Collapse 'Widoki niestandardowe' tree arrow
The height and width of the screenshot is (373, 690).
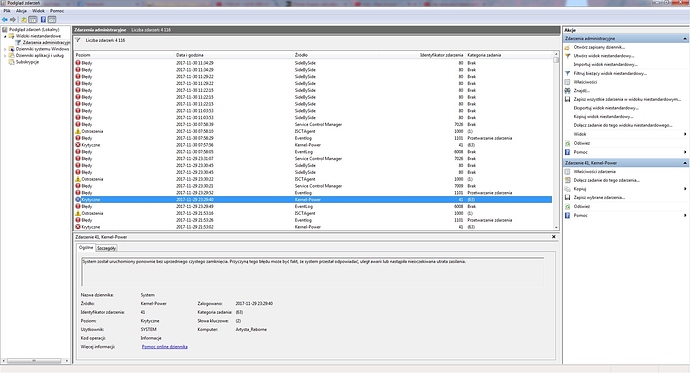(x=5, y=36)
